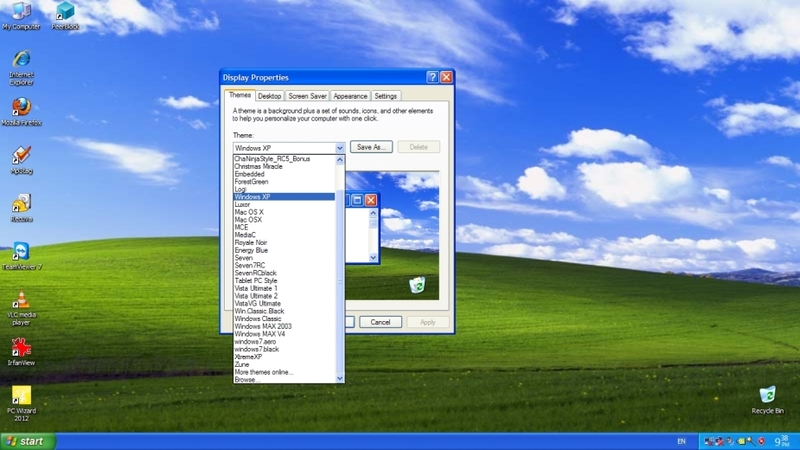Open the PeerBlock desktop shortcut
The image size is (800, 450).
(x=65, y=16)
